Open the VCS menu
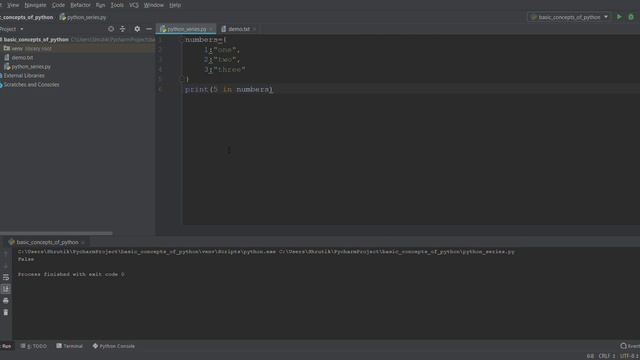 (133, 5)
